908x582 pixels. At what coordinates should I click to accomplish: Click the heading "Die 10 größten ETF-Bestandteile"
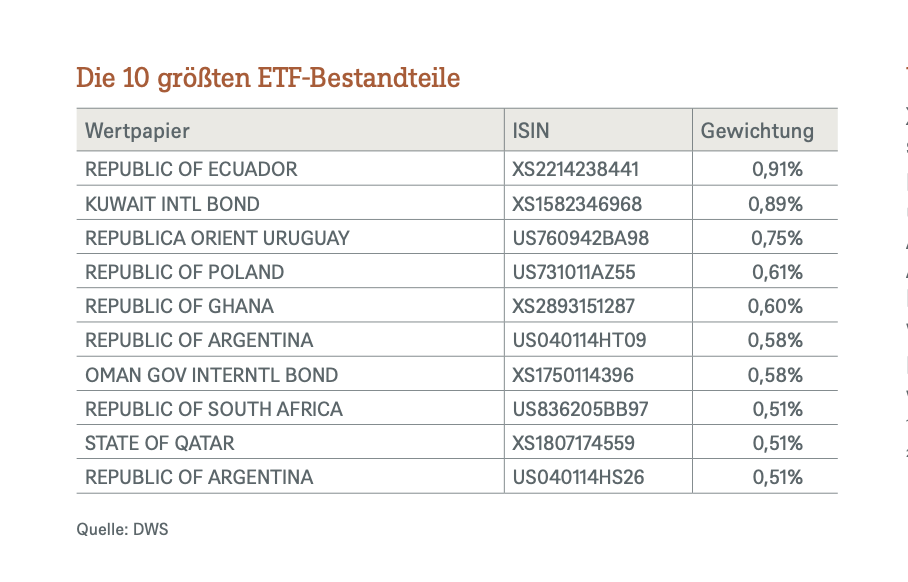[x=268, y=78]
